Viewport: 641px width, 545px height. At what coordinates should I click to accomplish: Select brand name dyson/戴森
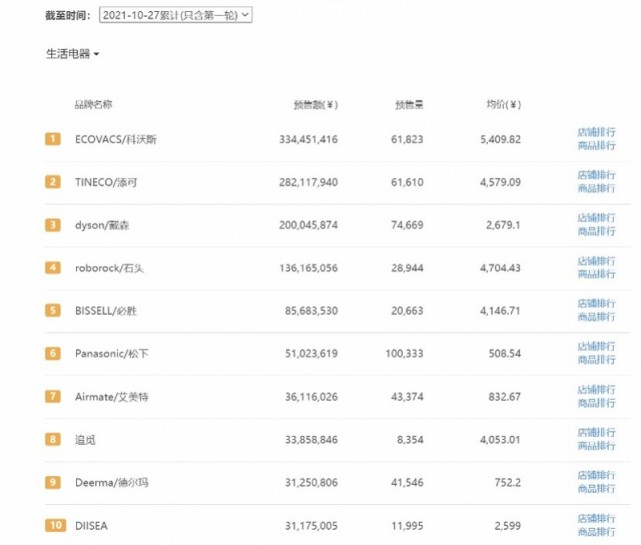(x=102, y=225)
